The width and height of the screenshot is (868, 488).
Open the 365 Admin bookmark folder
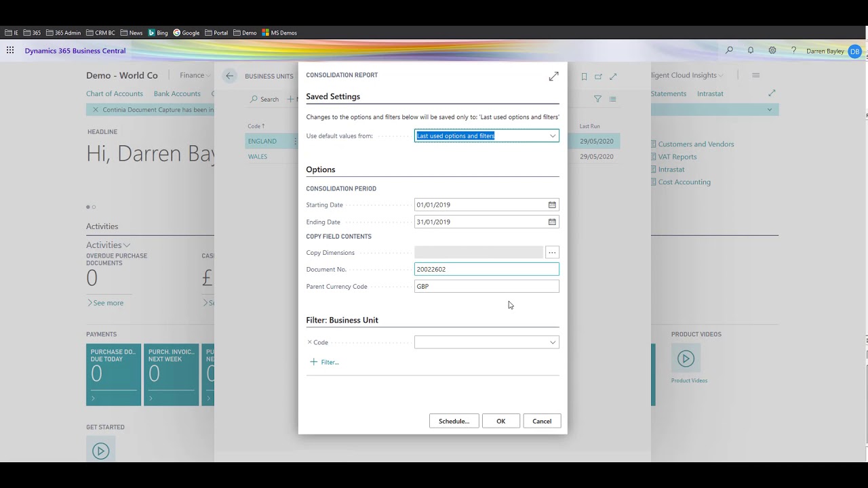tap(63, 33)
